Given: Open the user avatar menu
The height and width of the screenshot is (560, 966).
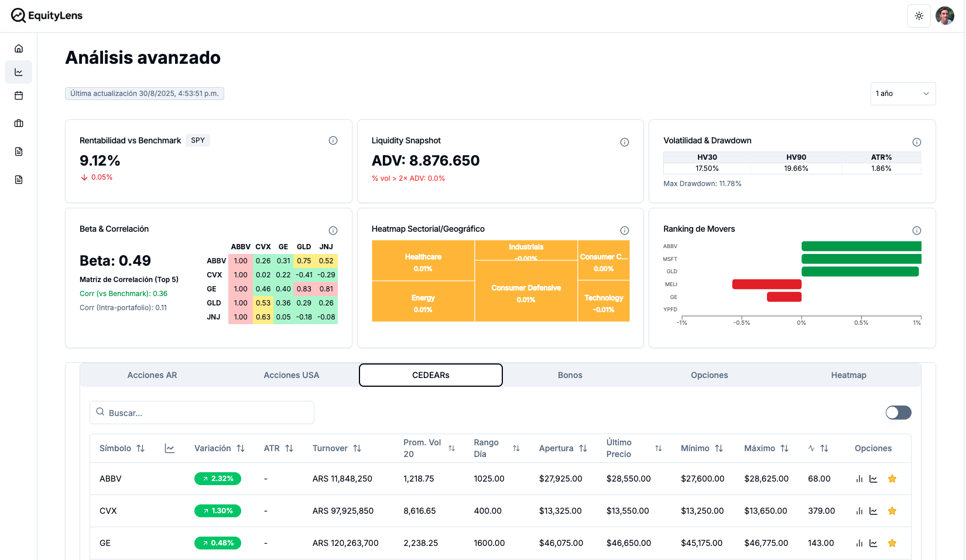Looking at the screenshot, I should (x=945, y=16).
